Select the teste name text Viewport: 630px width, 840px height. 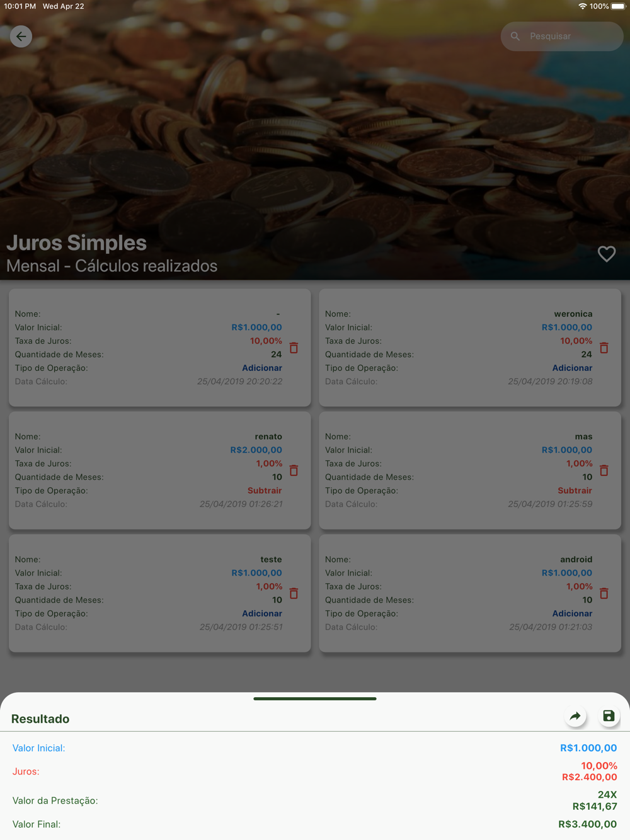[x=271, y=559]
